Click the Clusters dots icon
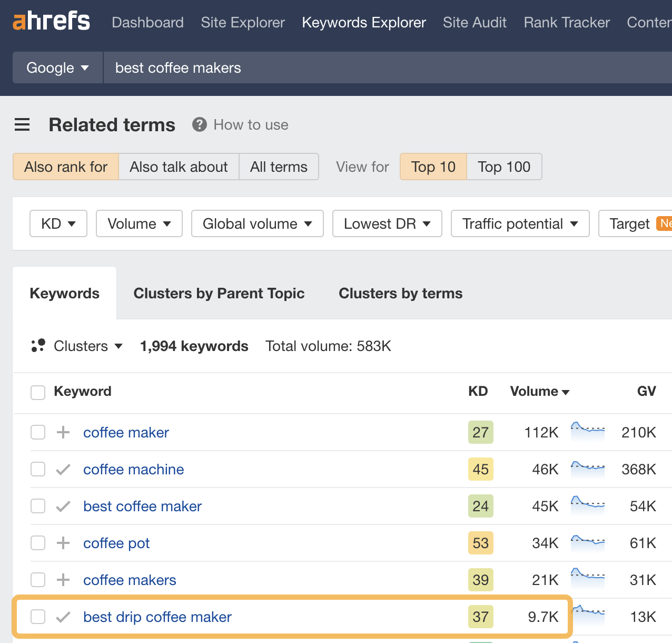The image size is (672, 643). coord(37,346)
